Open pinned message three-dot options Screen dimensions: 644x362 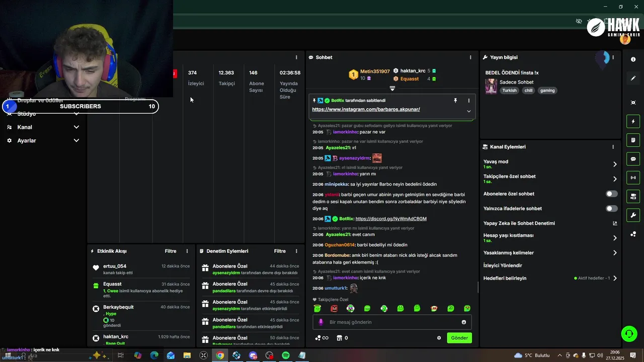click(x=469, y=101)
